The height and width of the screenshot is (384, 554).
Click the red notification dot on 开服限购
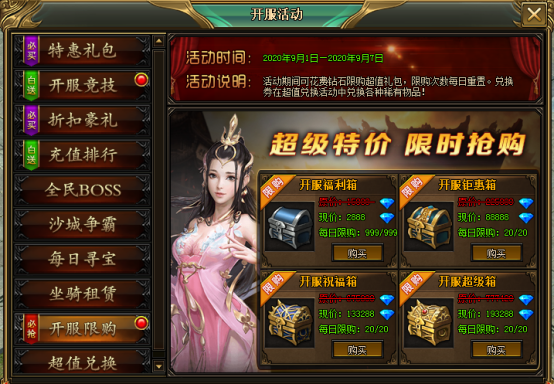141,323
